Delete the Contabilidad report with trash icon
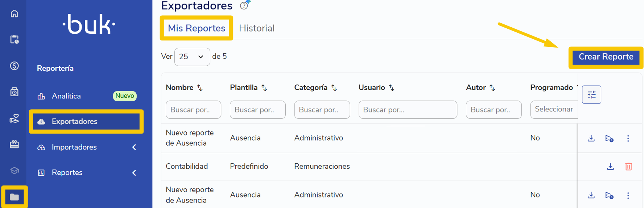Viewport: 644px width, 208px height. point(628,167)
